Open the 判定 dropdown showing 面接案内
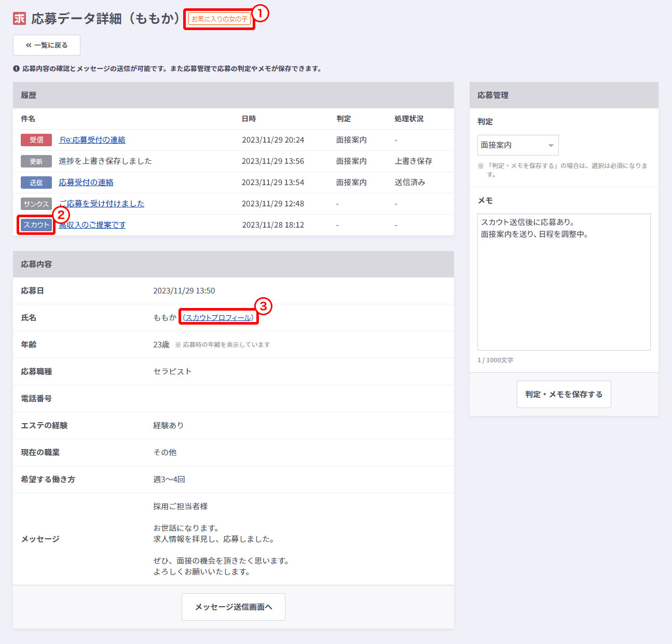 pyautogui.click(x=517, y=145)
